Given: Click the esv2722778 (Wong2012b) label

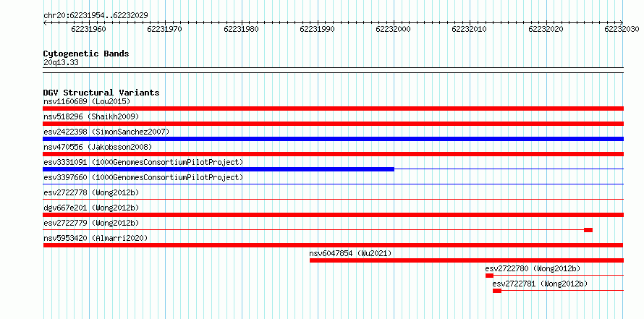Looking at the screenshot, I should click(x=91, y=192).
